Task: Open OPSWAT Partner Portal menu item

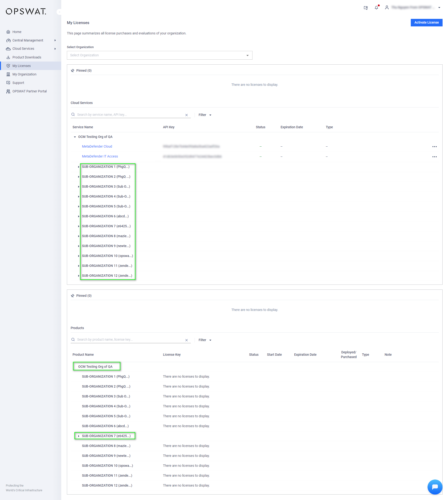Action: [x=31, y=91]
